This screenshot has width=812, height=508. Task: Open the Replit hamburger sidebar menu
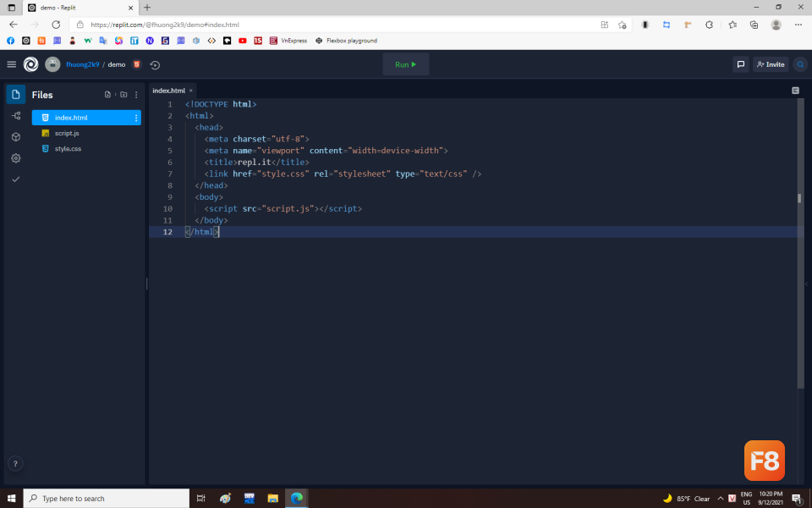tap(11, 64)
